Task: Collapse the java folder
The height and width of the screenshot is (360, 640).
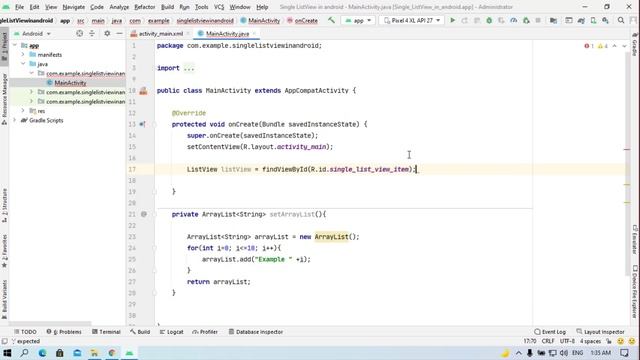Action: pyautogui.click(x=23, y=64)
